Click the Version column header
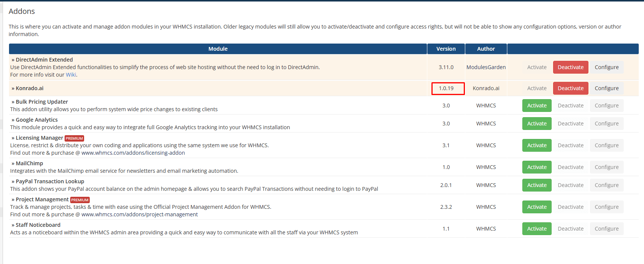 [x=446, y=49]
